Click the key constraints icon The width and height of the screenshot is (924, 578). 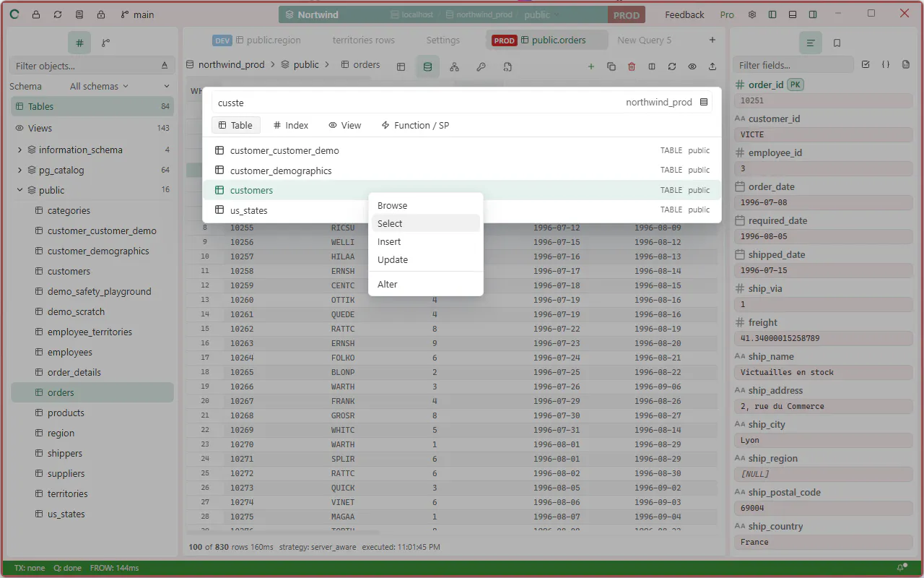click(x=481, y=66)
